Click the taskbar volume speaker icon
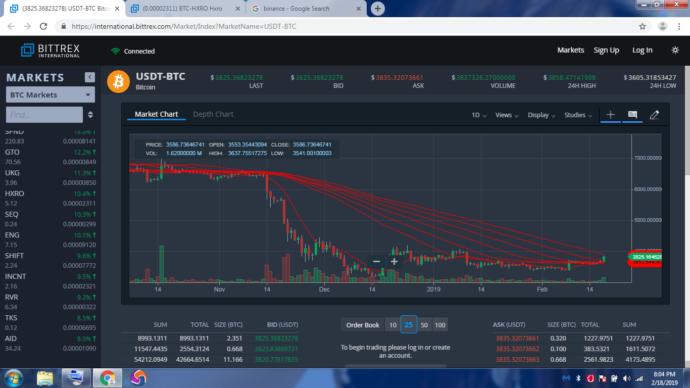This screenshot has height=388, width=690. [627, 378]
